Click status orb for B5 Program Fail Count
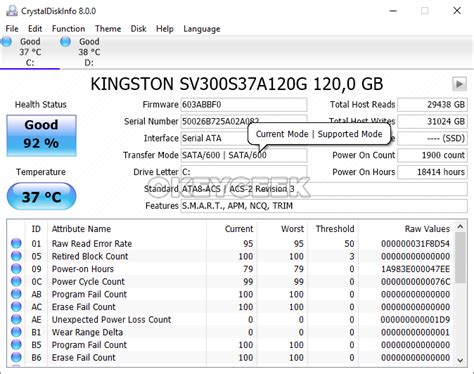The image size is (474, 374). pyautogui.click(x=16, y=345)
